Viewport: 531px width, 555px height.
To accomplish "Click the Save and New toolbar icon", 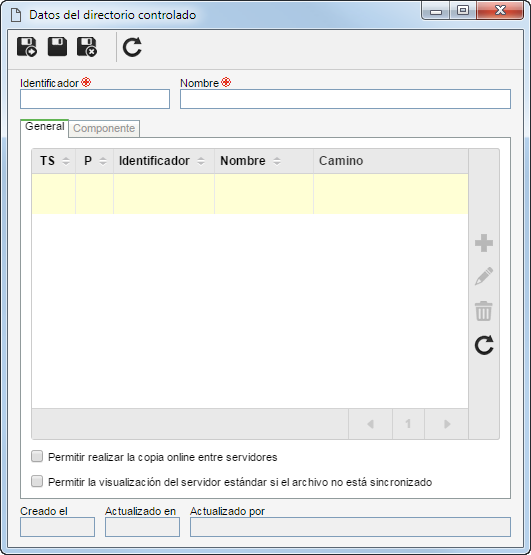I will tap(27, 47).
